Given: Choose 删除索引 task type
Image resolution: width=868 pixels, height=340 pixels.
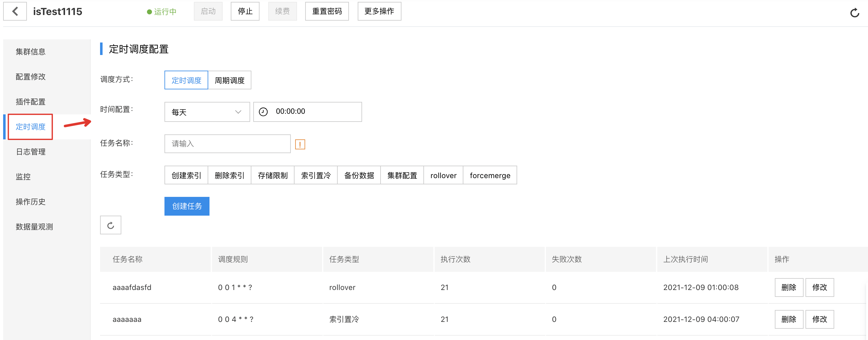Looking at the screenshot, I should 230,175.
